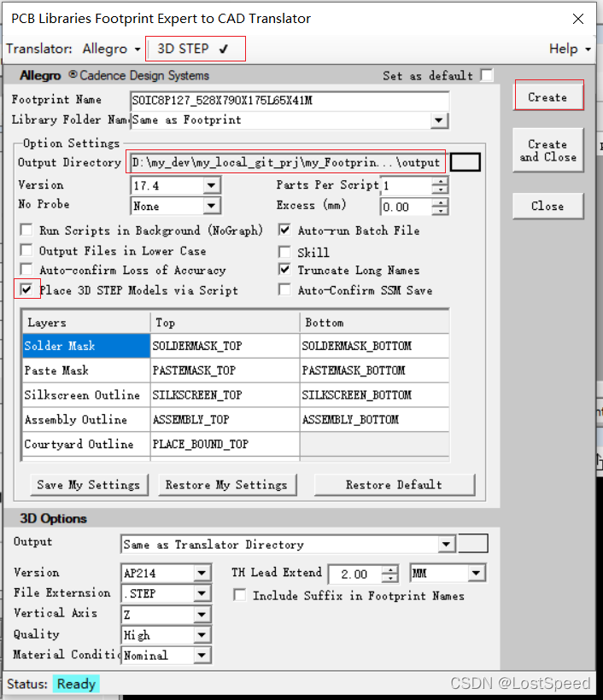Image resolution: width=603 pixels, height=700 pixels.
Task: Increase Parts Per Script with up arrow
Action: tap(441, 181)
